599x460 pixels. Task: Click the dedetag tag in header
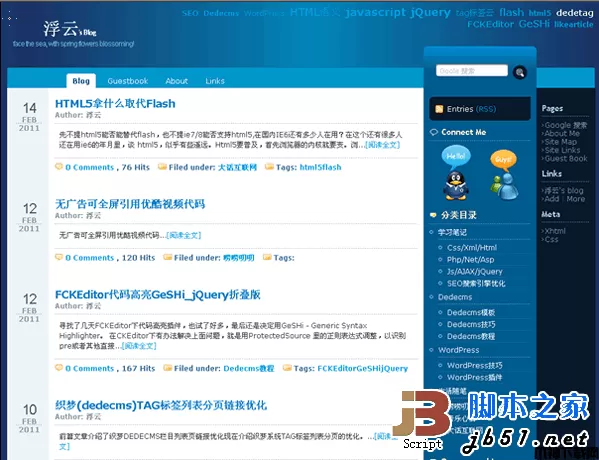pyautogui.click(x=575, y=13)
